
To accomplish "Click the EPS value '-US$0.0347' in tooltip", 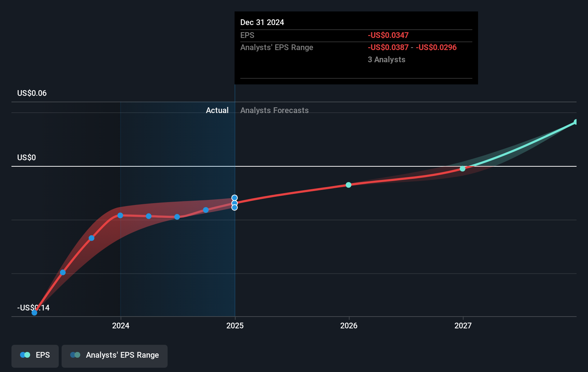I will [x=388, y=35].
